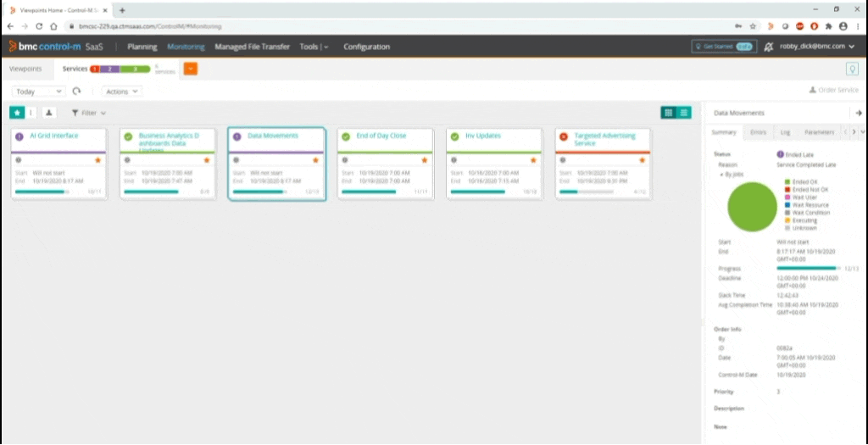The width and height of the screenshot is (868, 445).
Task: Switch to grid tile view
Action: 669,112
